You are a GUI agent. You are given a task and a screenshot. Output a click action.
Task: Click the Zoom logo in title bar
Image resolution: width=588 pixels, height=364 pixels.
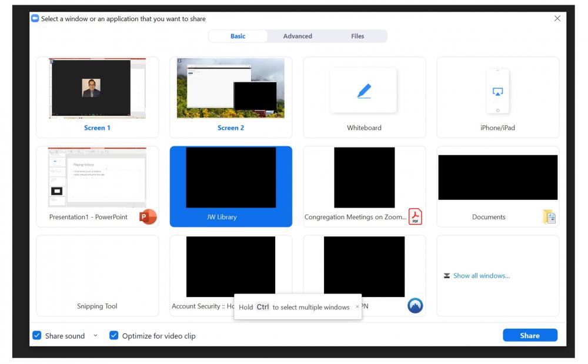[35, 19]
